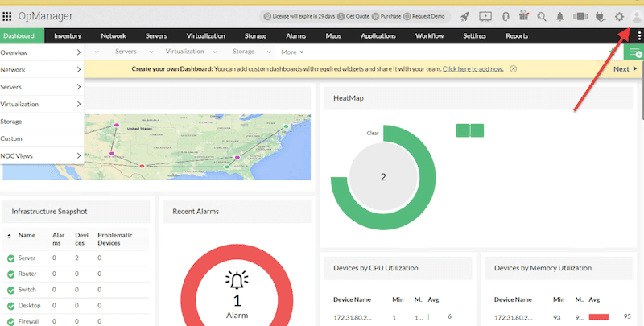Open the headset support icon
The height and width of the screenshot is (326, 644).
click(506, 16)
